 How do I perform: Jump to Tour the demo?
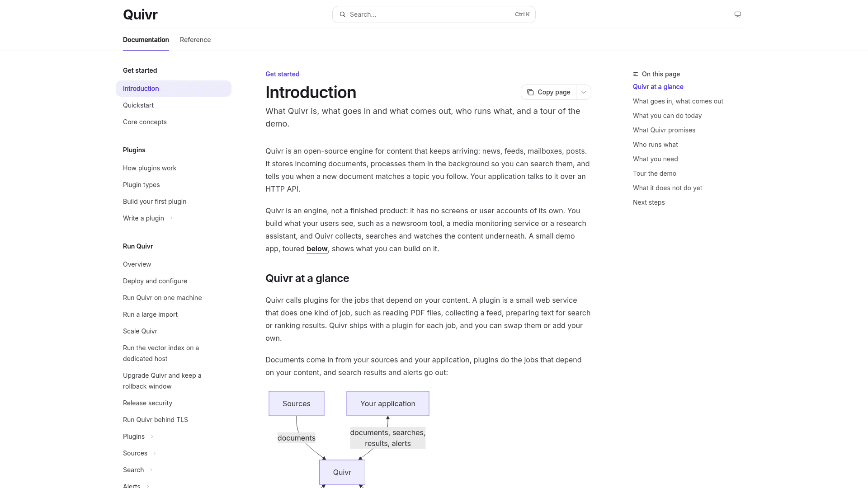pos(655,174)
